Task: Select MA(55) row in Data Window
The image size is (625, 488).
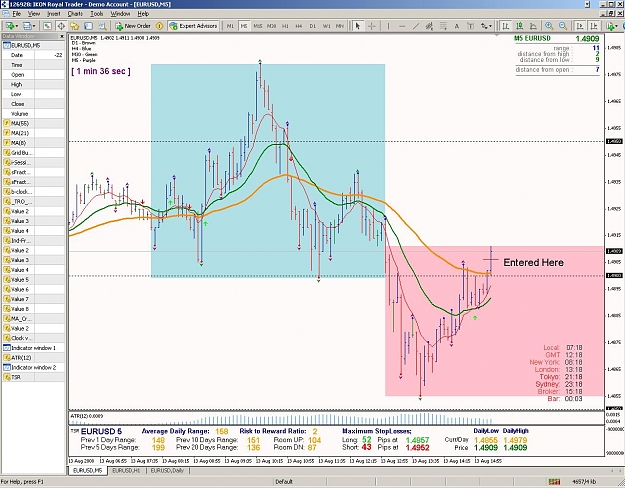Action: click(33, 123)
